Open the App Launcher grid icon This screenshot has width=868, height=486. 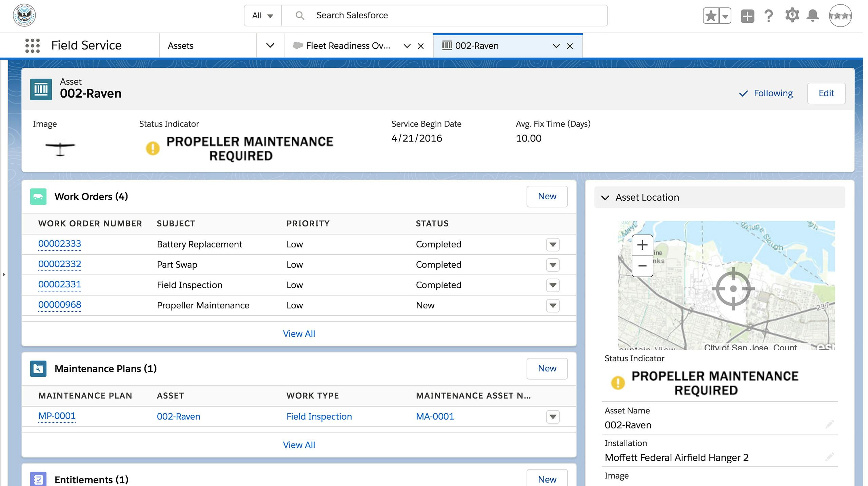coord(33,45)
